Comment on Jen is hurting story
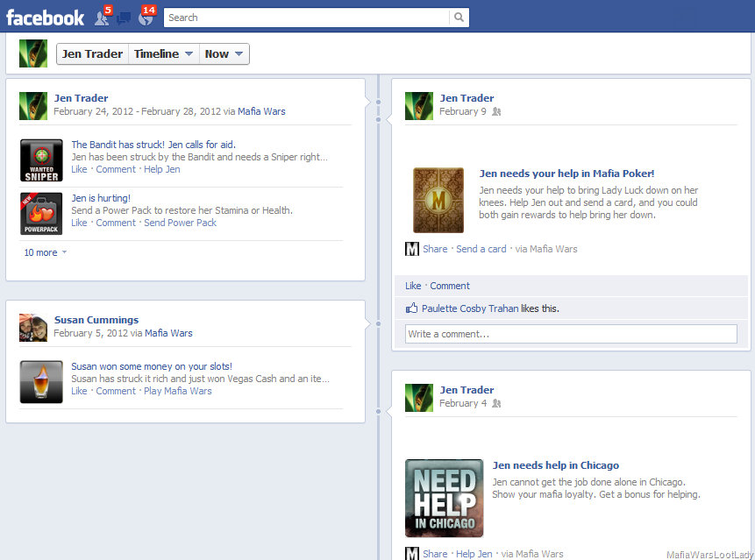 116,223
